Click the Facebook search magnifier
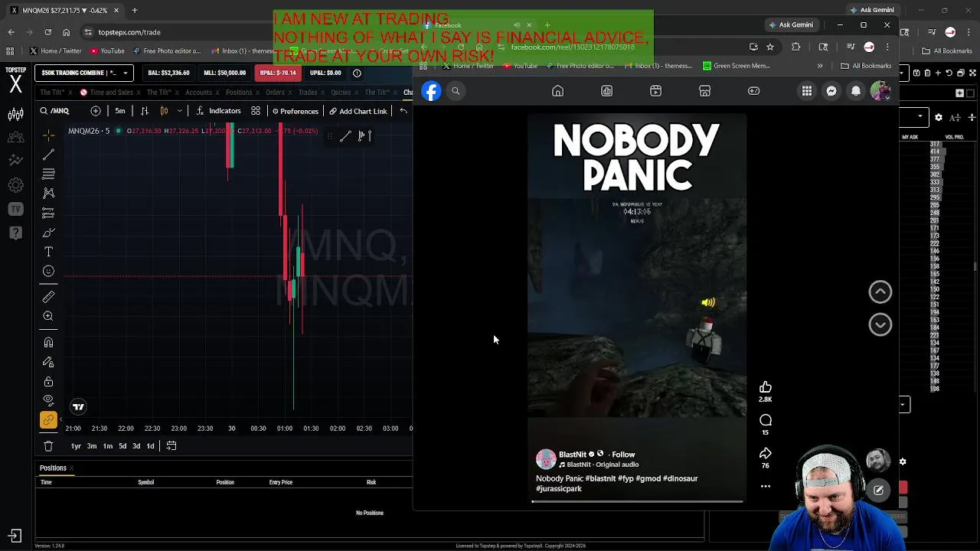Image resolution: width=980 pixels, height=551 pixels. [456, 91]
